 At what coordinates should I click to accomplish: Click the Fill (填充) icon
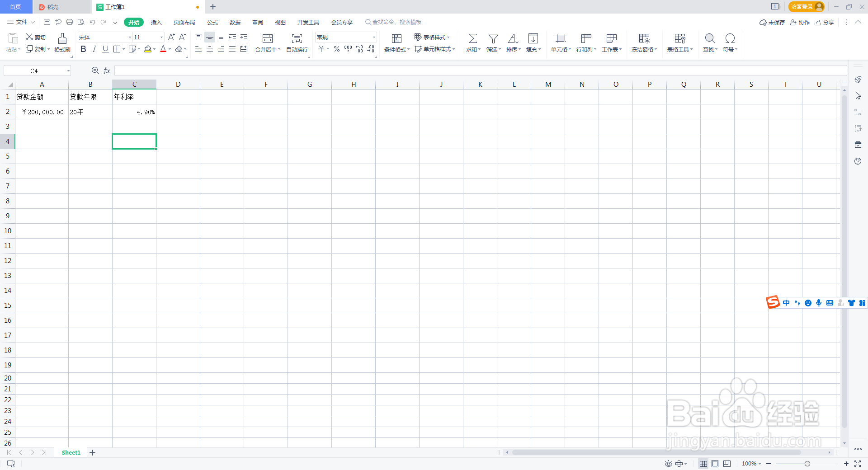coord(533,38)
